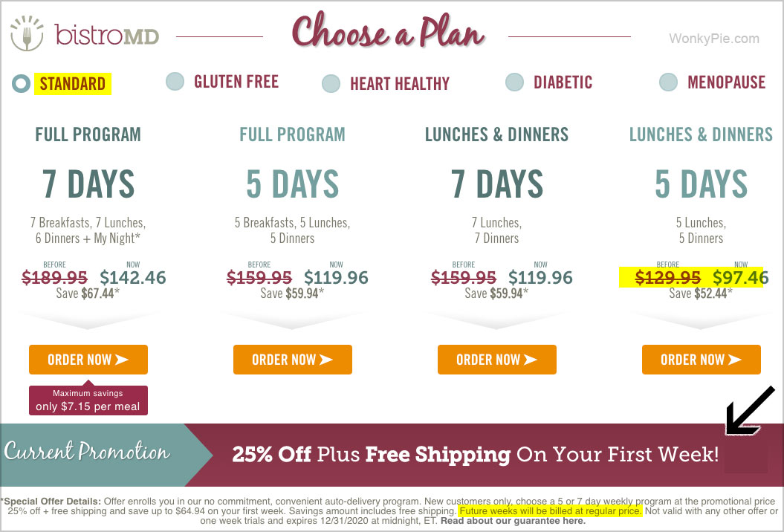The width and height of the screenshot is (784, 532).
Task: Select the Heart Healthy radio button
Action: coord(331,83)
